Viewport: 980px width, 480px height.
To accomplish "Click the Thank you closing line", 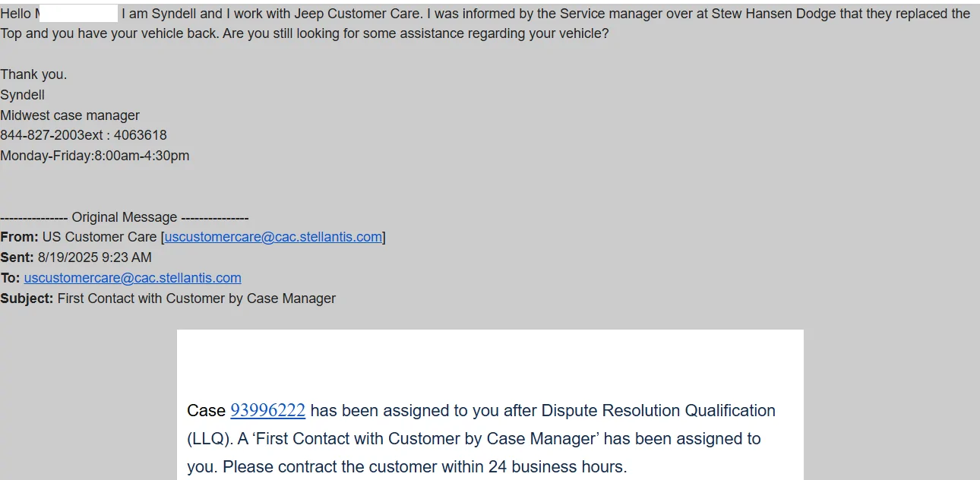I will [33, 74].
